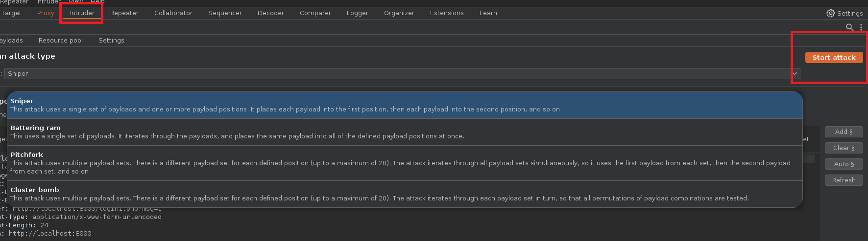Open the Resource pool sub-tab
Image resolution: width=868 pixels, height=241 pixels.
[x=61, y=41]
